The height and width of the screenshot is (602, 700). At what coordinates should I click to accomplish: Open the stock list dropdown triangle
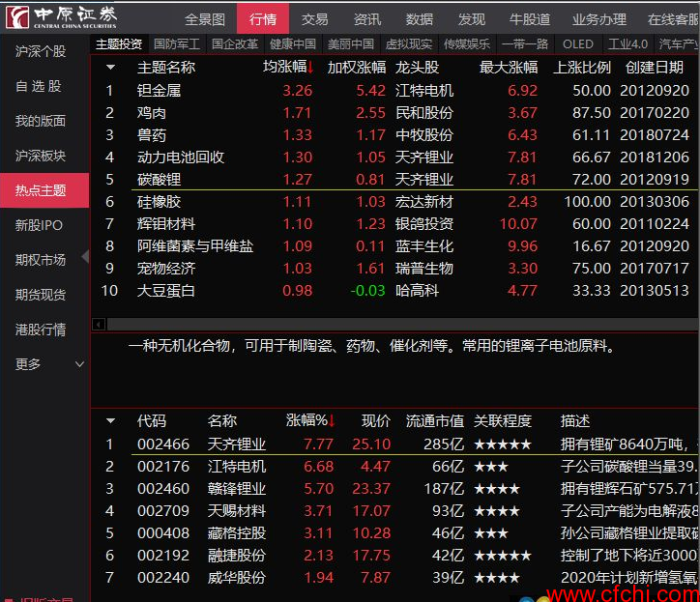(x=111, y=420)
